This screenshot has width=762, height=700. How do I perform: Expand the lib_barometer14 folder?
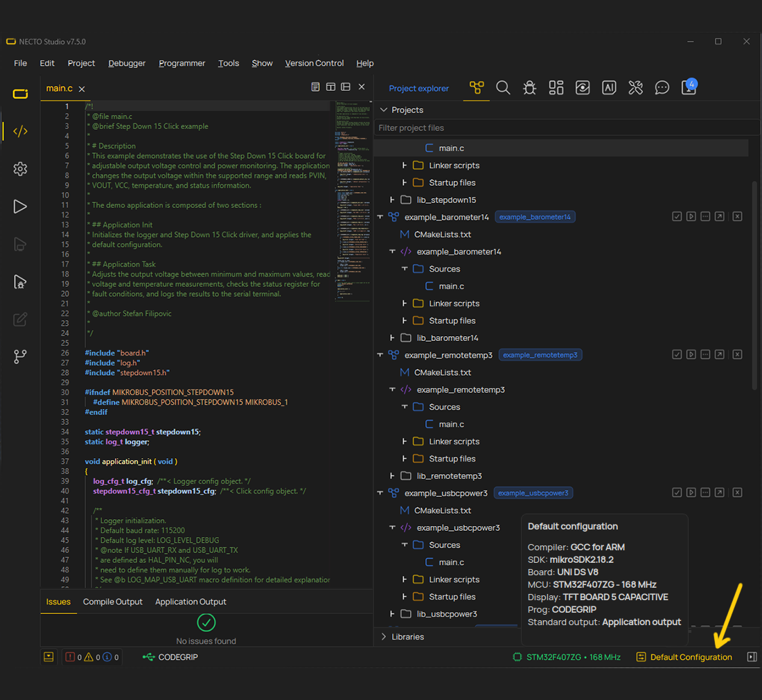[x=392, y=338]
